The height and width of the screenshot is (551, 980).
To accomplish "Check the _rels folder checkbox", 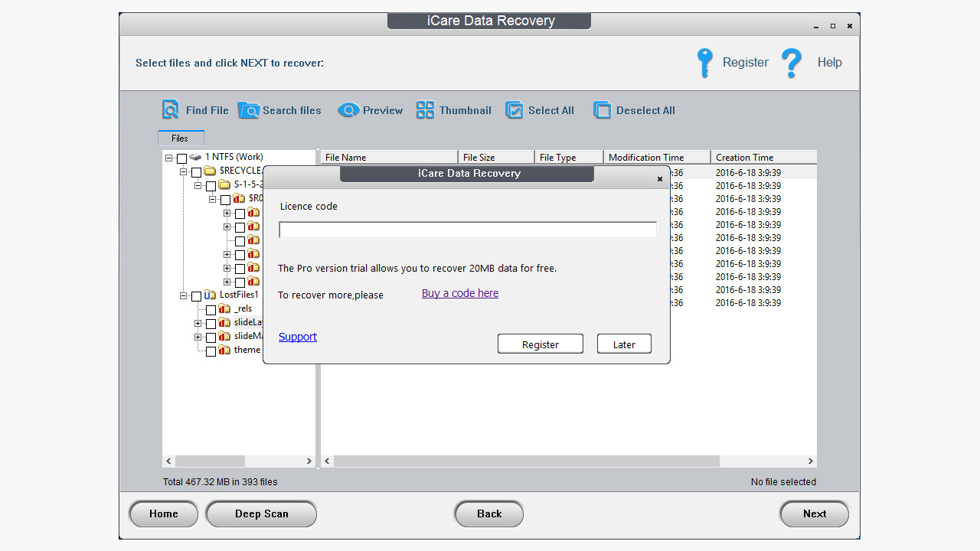I will tap(211, 310).
